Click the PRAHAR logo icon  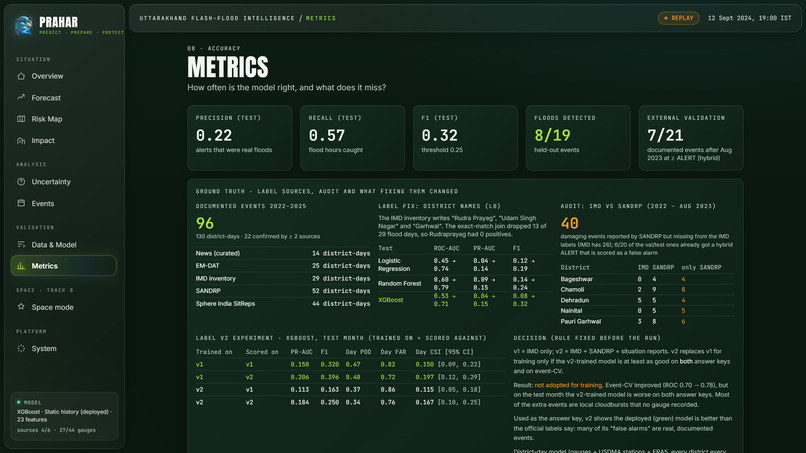pyautogui.click(x=24, y=25)
